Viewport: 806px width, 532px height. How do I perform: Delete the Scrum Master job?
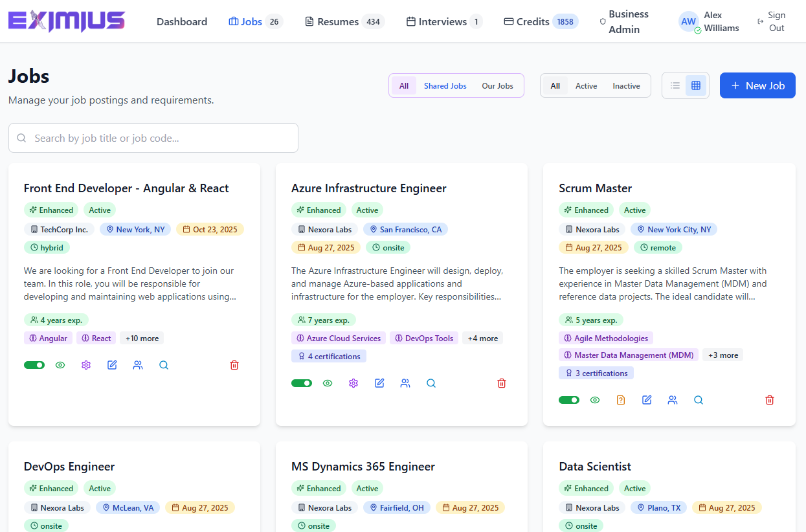tap(770, 400)
